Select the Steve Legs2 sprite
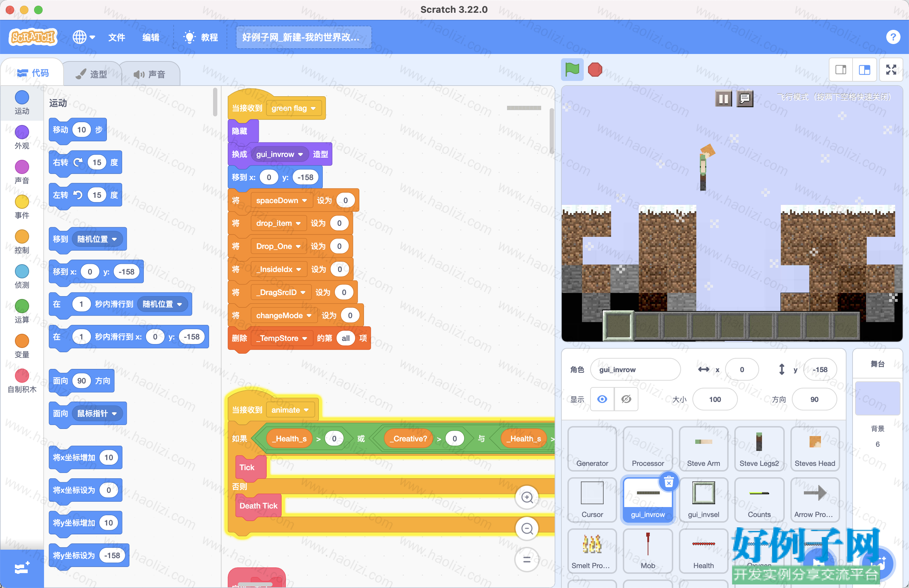Image resolution: width=909 pixels, height=588 pixels. click(759, 449)
